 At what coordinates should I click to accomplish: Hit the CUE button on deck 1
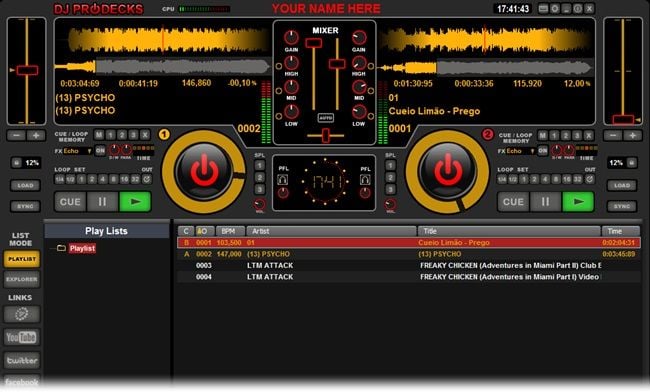click(70, 202)
